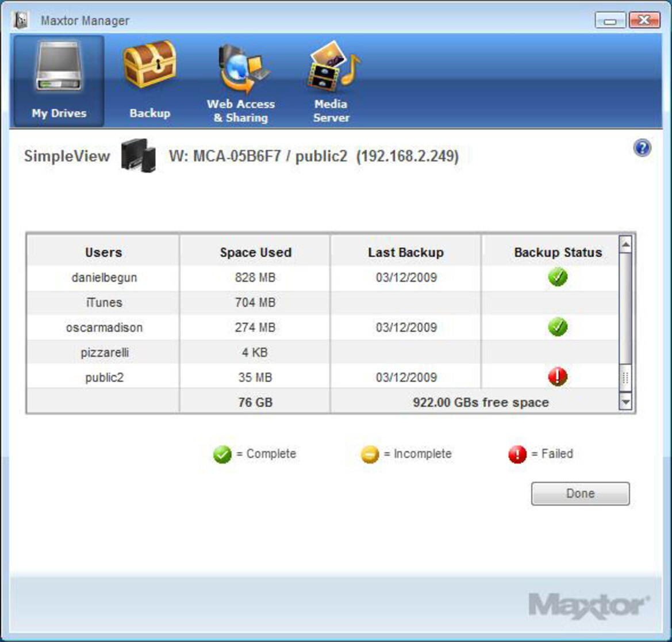Click the 828 MB space used value
This screenshot has height=642, width=672.
pyautogui.click(x=255, y=277)
